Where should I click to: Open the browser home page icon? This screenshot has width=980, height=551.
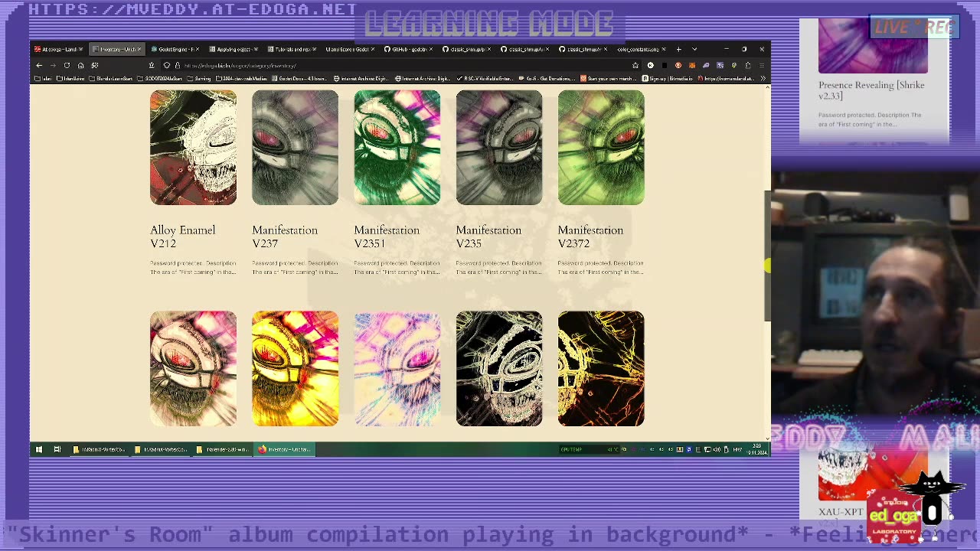click(x=80, y=66)
